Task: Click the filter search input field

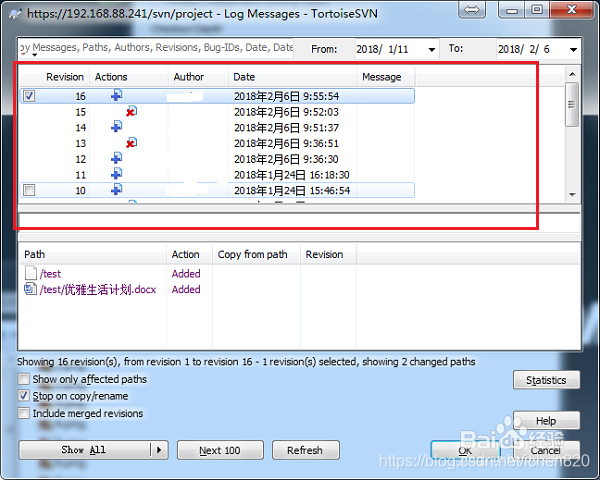Action: click(x=156, y=48)
